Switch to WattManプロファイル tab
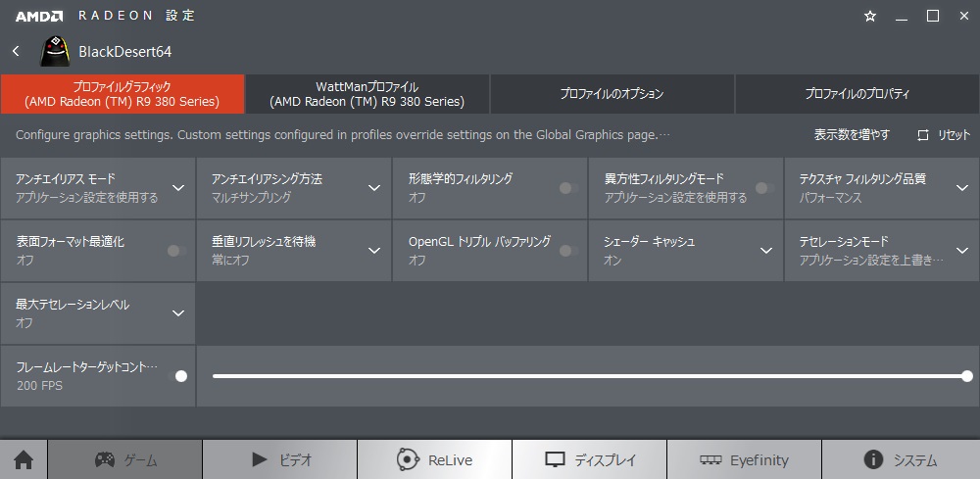Image resolution: width=980 pixels, height=479 pixels. [x=367, y=94]
